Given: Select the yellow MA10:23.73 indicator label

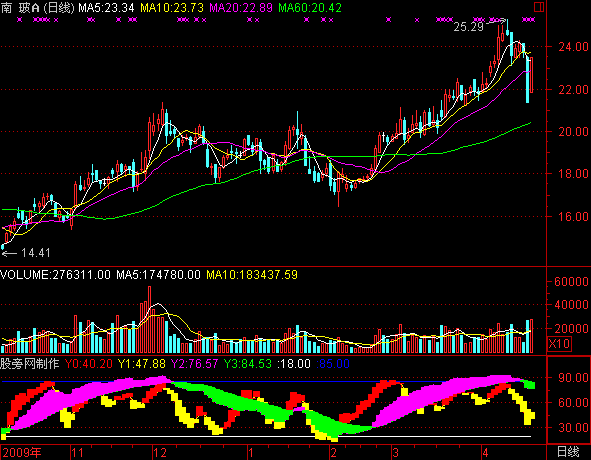Looking at the screenshot, I should (x=172, y=8).
